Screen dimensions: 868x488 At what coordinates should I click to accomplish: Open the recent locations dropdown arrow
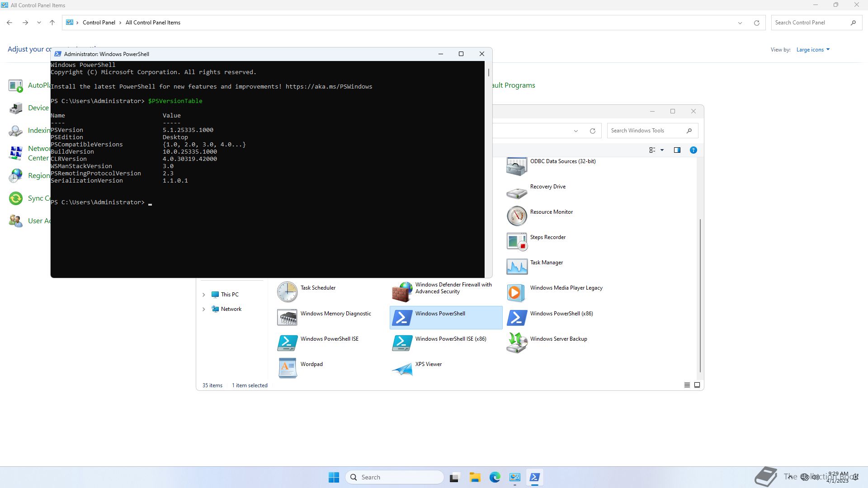pos(39,23)
